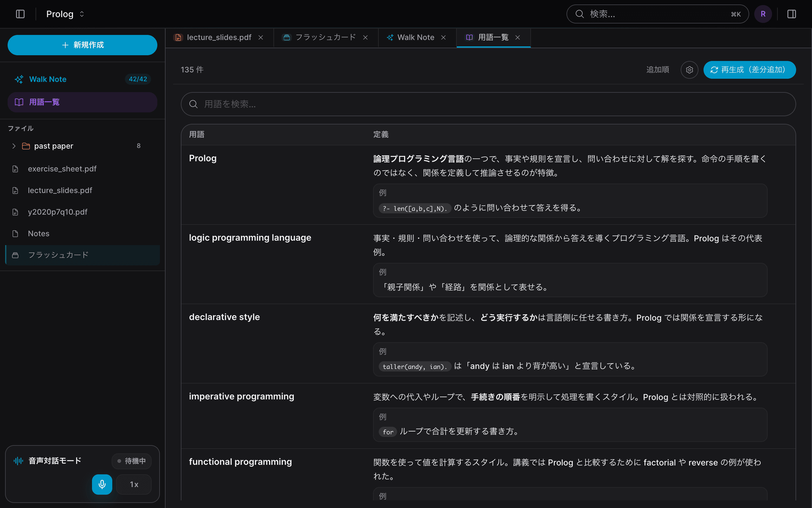The height and width of the screenshot is (508, 812).
Task: Open 用語一覧 in the sidebar
Action: click(x=82, y=102)
